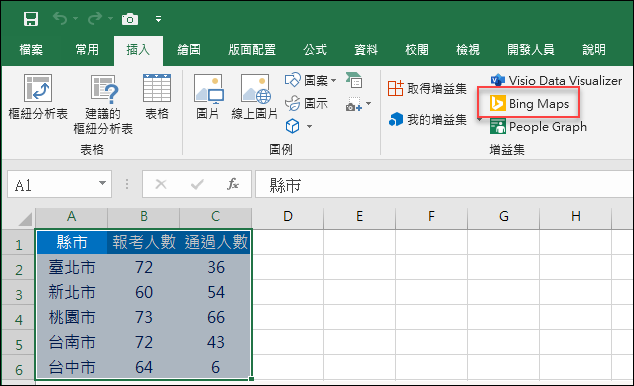Select the 插入 ribbon tab
The image size is (634, 386).
pyautogui.click(x=138, y=50)
